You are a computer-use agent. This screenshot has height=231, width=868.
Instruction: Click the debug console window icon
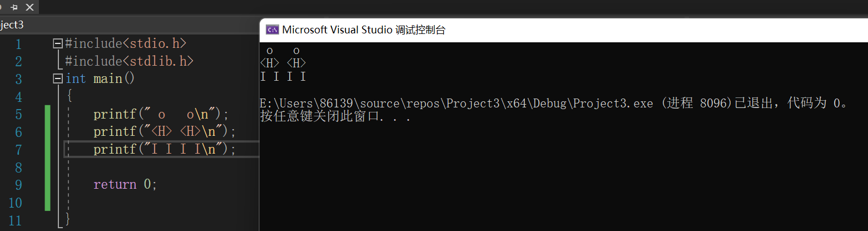click(272, 30)
